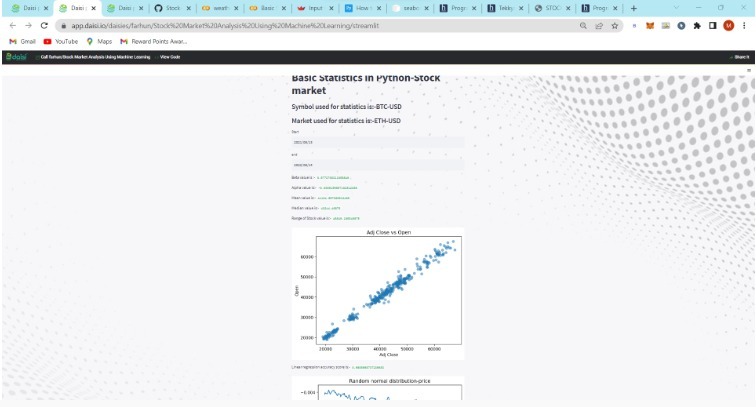The height and width of the screenshot is (407, 756).
Task: Click the end date input field
Action: pyautogui.click(x=378, y=165)
